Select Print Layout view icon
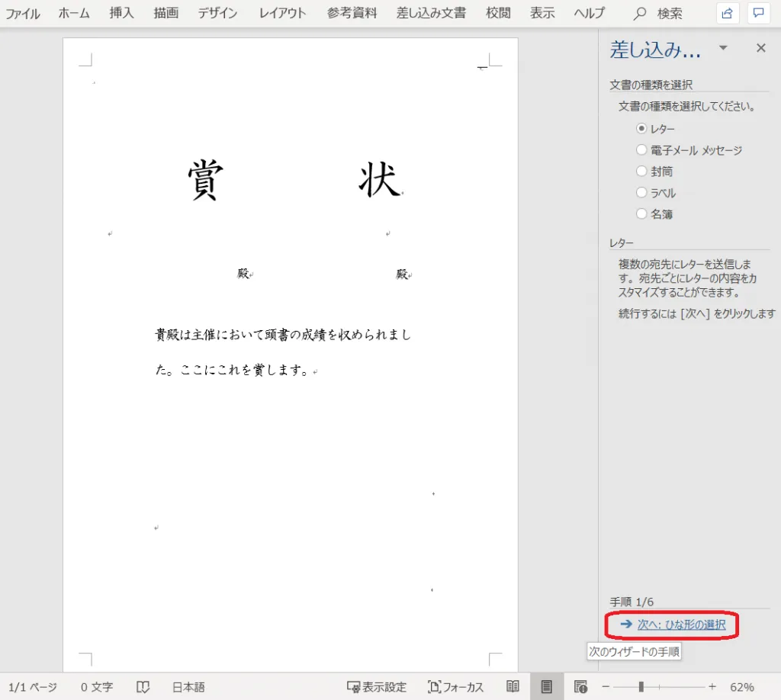 (x=546, y=686)
